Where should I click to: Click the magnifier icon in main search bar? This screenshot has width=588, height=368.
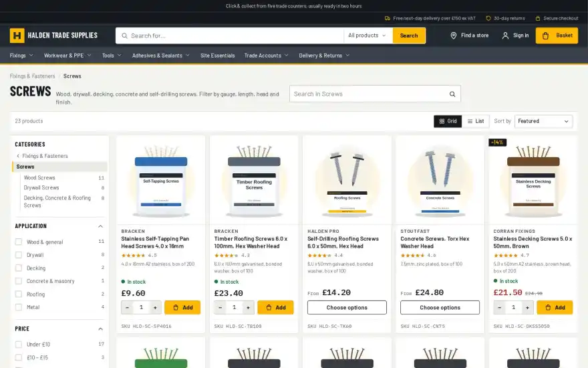(x=124, y=35)
